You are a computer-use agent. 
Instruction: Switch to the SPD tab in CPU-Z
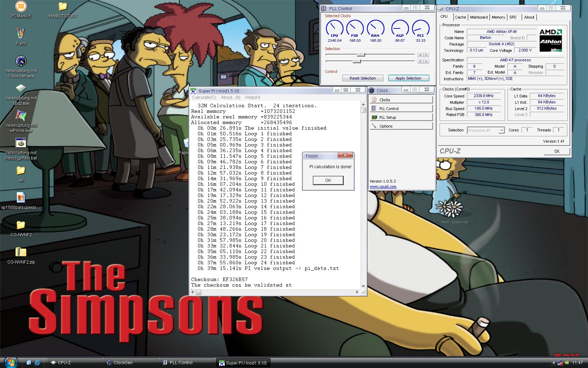point(513,17)
